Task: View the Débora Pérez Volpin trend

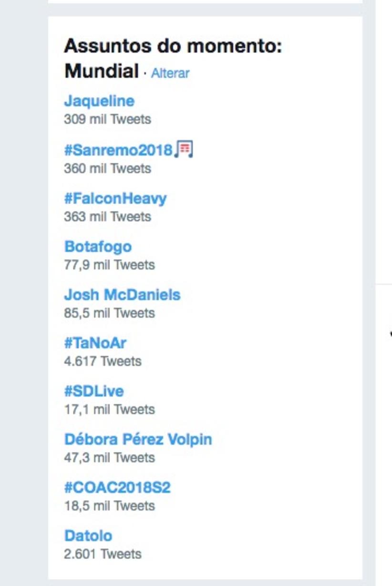Action: tap(138, 439)
